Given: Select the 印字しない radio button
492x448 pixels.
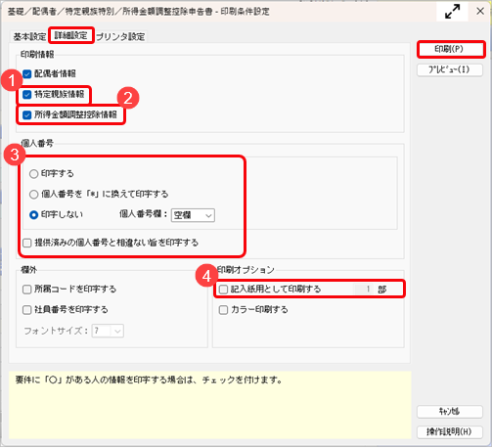Looking at the screenshot, I should (x=34, y=215).
